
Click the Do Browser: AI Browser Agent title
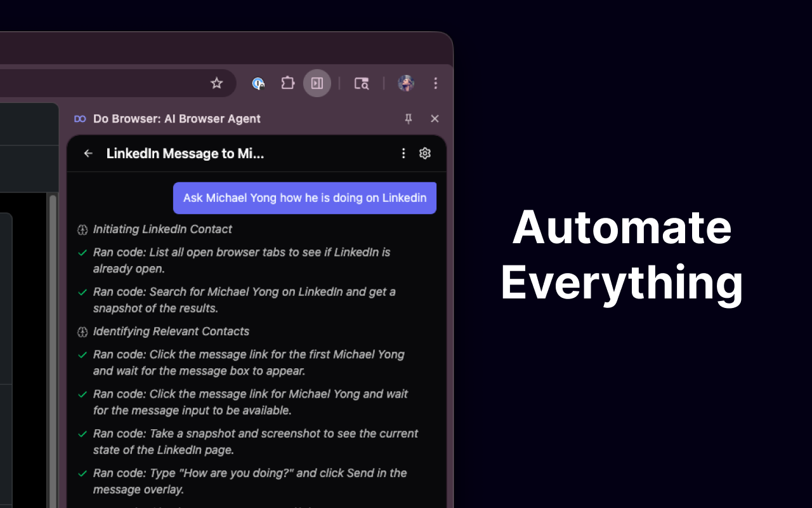(177, 119)
